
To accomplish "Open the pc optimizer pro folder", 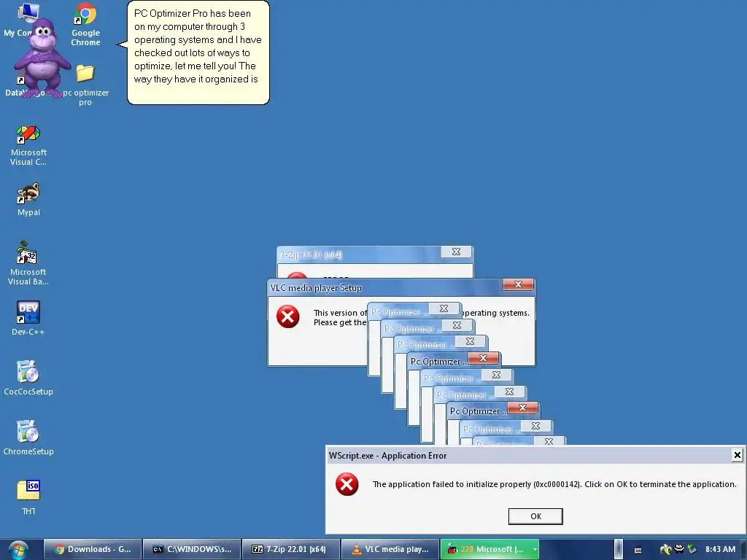I will tap(85, 85).
